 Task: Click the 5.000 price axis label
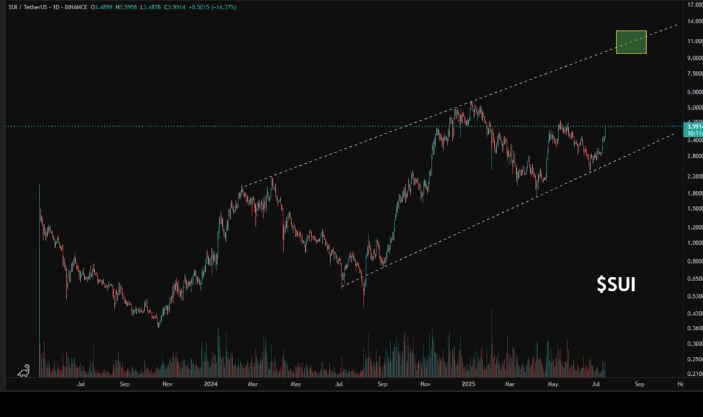coord(694,108)
